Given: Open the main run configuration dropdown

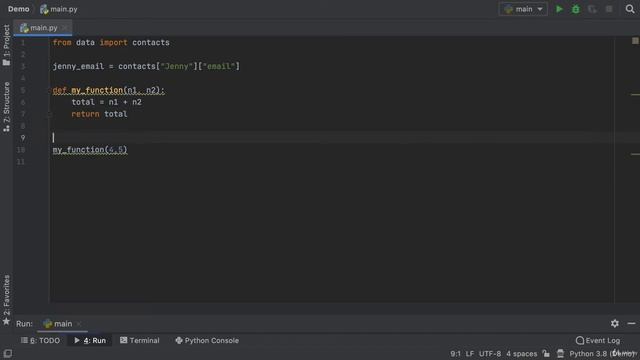Looking at the screenshot, I should pos(523,9).
